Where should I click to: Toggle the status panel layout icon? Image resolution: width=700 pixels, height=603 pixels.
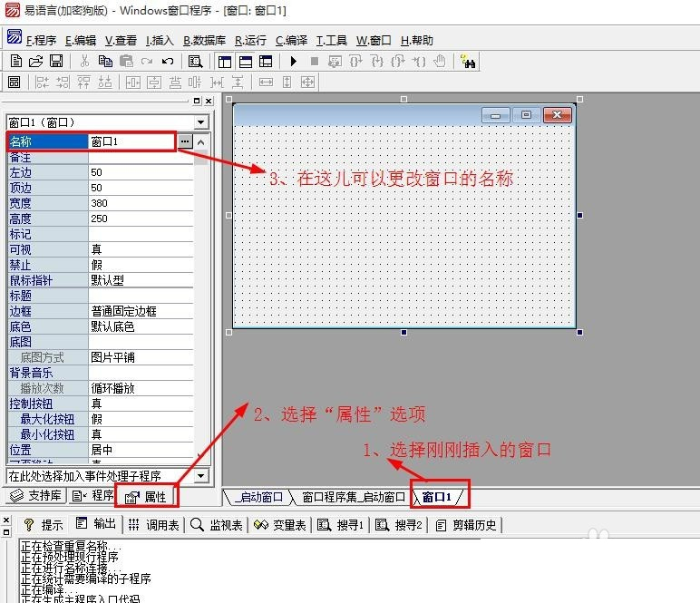(x=245, y=61)
